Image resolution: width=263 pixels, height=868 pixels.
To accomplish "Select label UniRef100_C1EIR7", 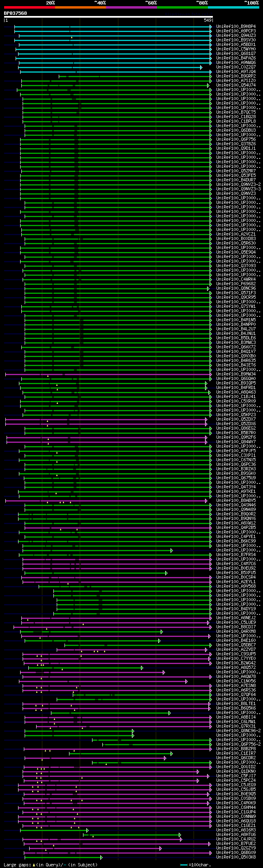I will (236, 753).
